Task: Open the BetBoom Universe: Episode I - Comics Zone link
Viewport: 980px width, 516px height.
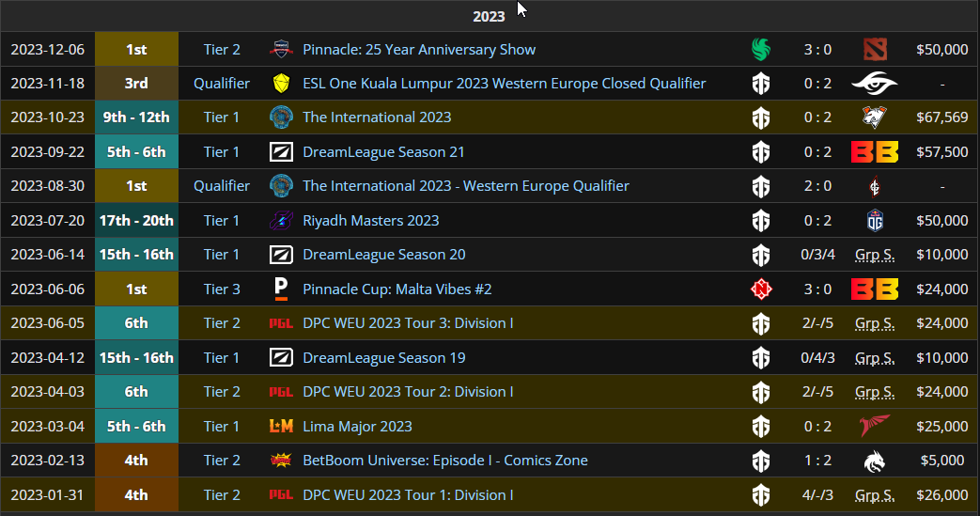Action: pyautogui.click(x=445, y=461)
